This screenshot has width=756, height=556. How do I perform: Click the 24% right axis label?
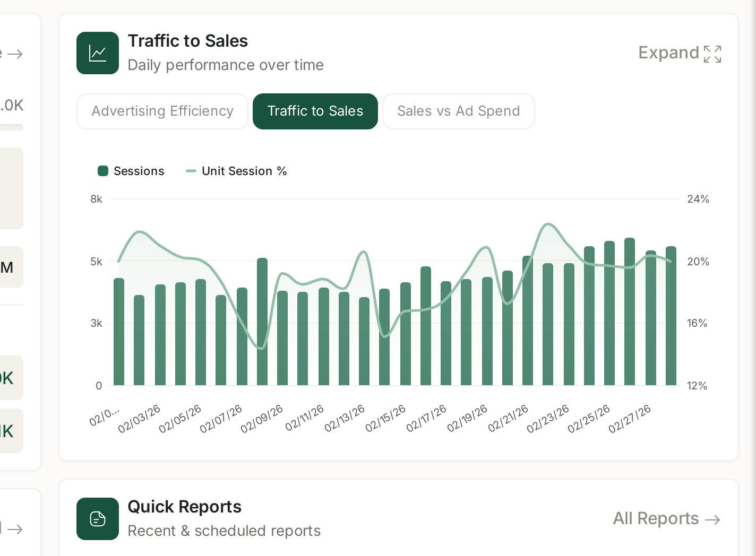point(698,199)
